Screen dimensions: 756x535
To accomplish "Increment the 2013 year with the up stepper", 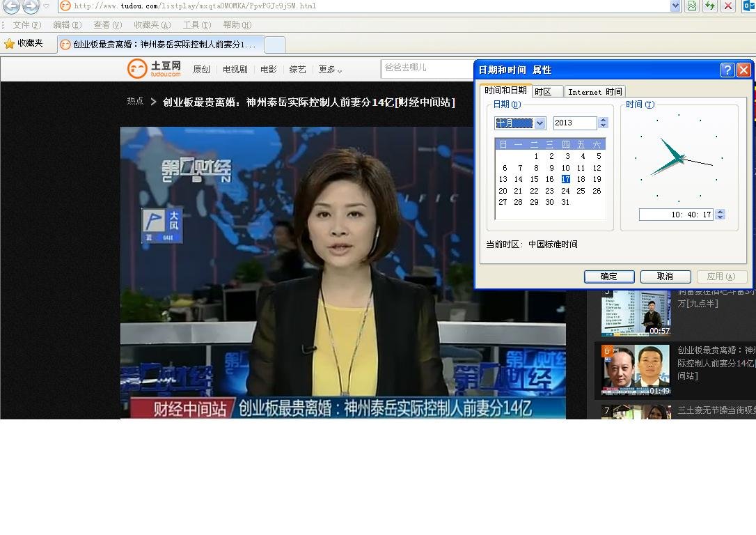I will point(604,119).
